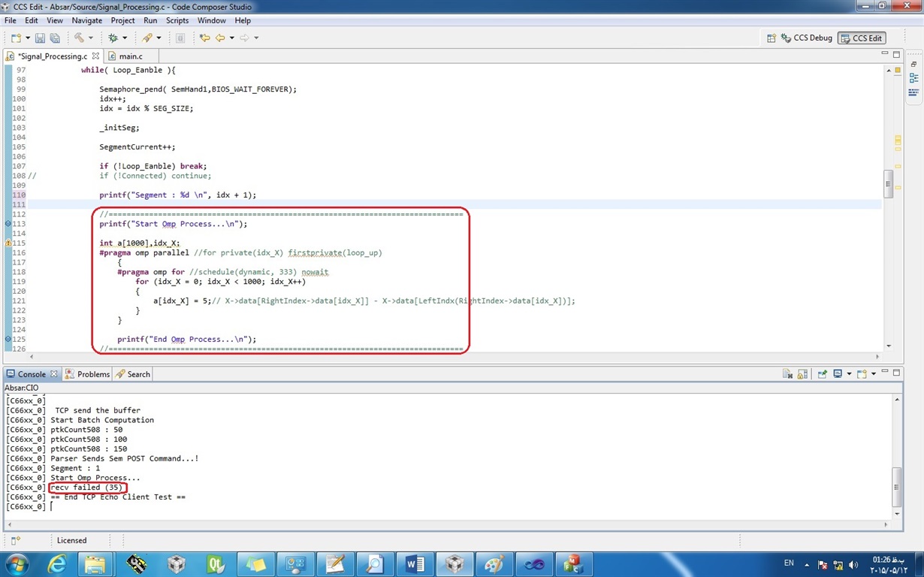924x577 pixels.
Task: Close the Signal_Processing.c editor tab
Action: tap(97, 56)
